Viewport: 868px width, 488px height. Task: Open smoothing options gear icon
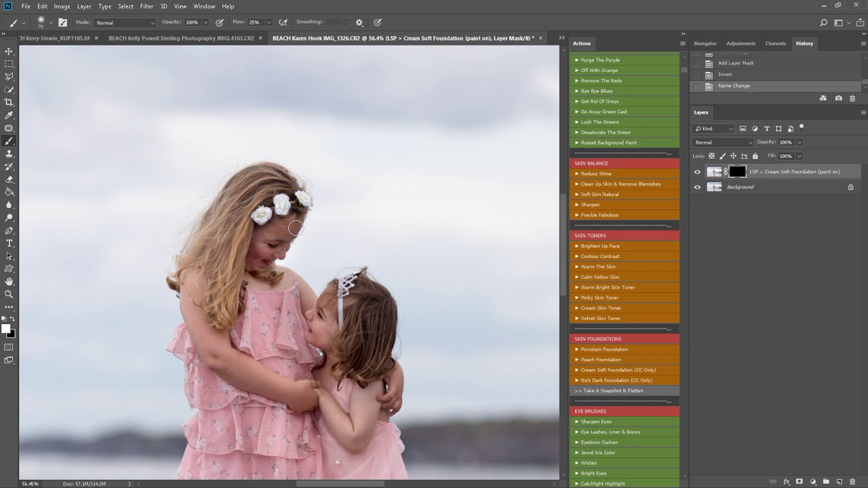click(x=359, y=22)
